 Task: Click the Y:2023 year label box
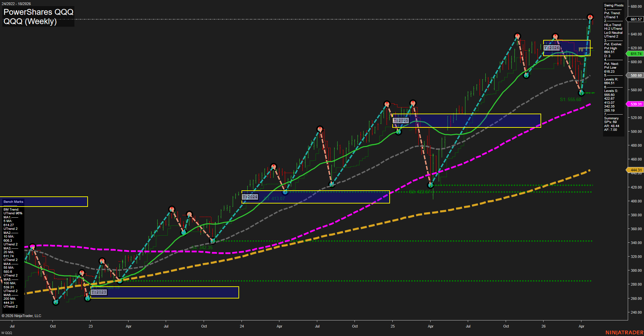[99, 292]
